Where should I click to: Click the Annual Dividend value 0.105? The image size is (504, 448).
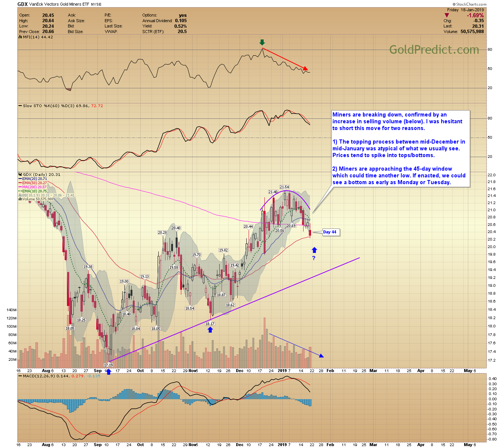click(x=181, y=21)
